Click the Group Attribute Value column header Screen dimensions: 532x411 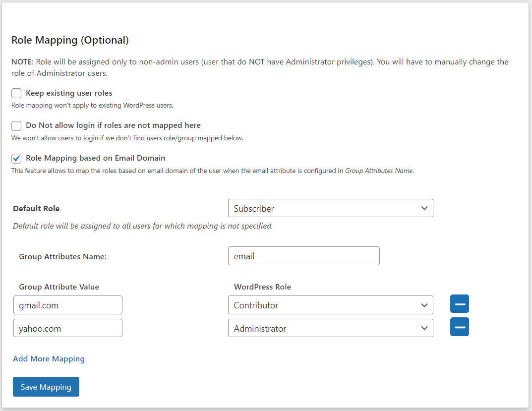pos(59,287)
